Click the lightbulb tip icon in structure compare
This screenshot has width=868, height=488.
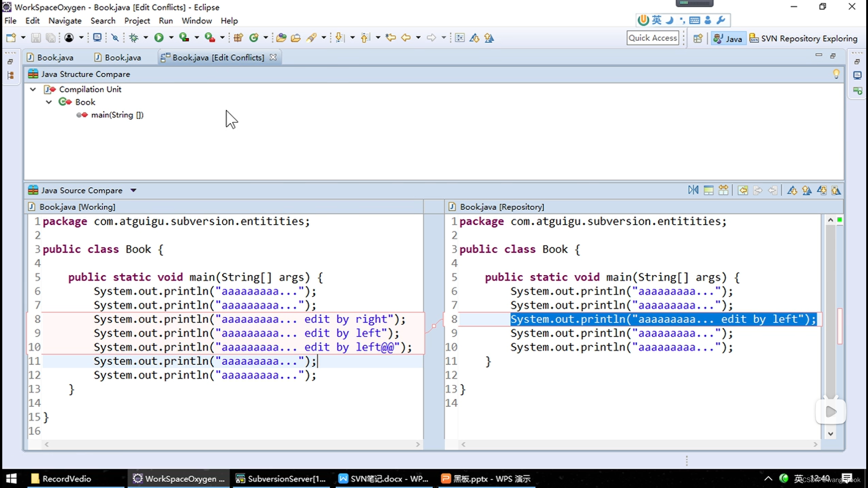tap(836, 74)
